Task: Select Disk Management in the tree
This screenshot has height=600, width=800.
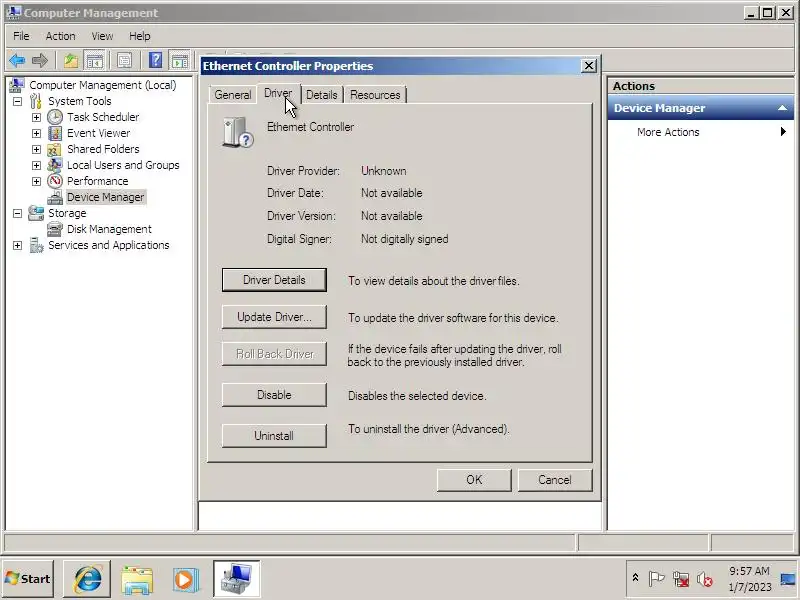Action: point(109,229)
